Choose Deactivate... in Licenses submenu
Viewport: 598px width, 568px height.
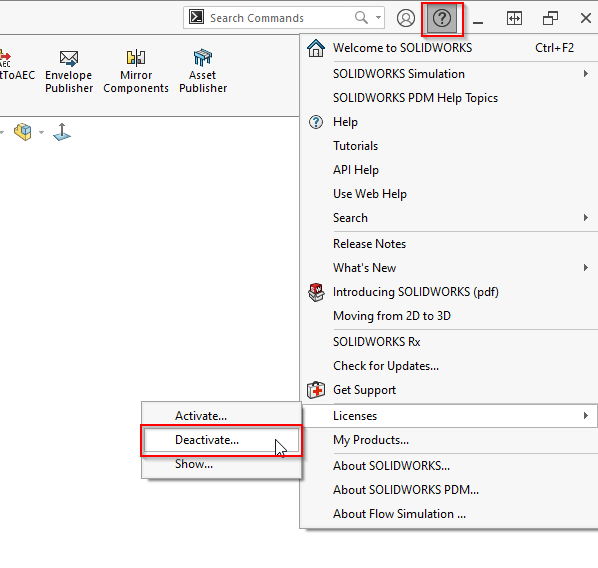coord(221,440)
